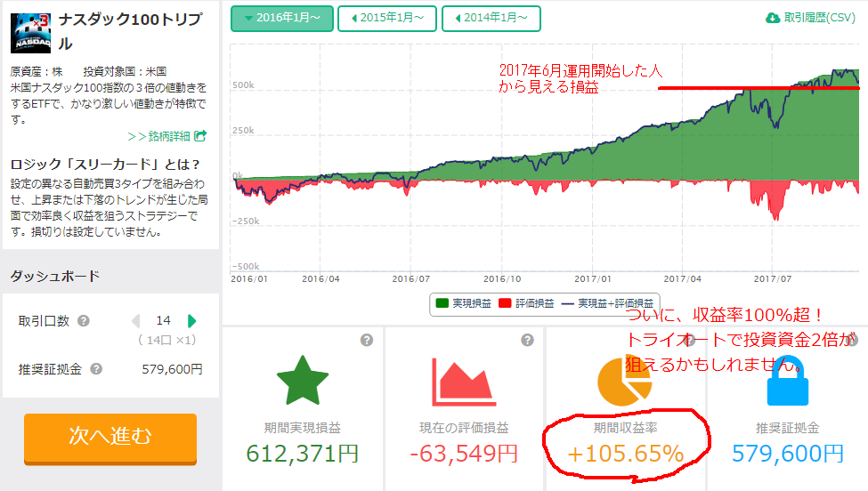Select the -63,549円 valuation loss value
This screenshot has height=491, width=868.
pos(464,454)
